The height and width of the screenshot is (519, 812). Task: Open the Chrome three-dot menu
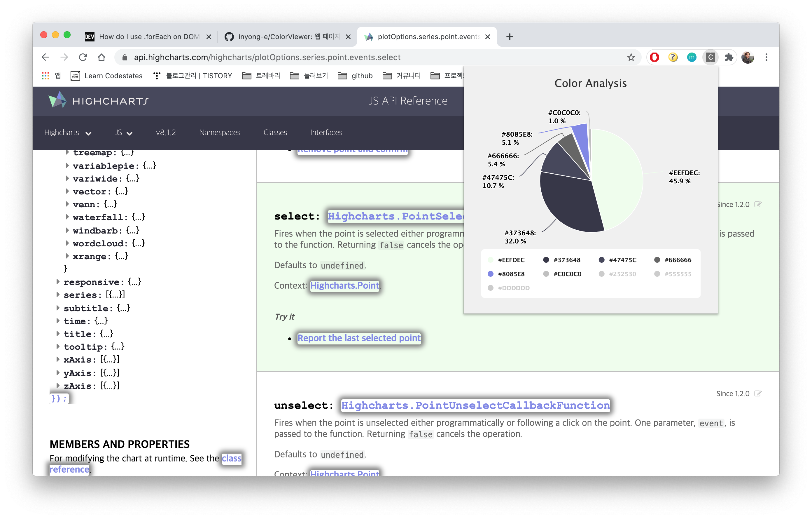pyautogui.click(x=766, y=58)
